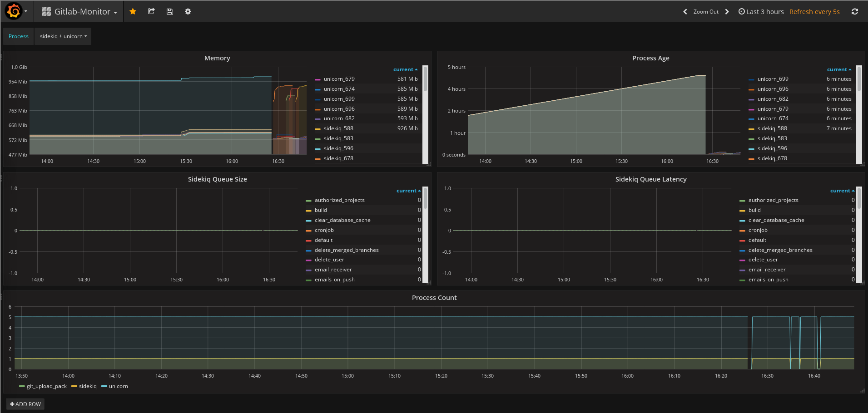Screen dimensions: 868x413
Task: Click the refresh dashboard icon
Action: [x=855, y=12]
